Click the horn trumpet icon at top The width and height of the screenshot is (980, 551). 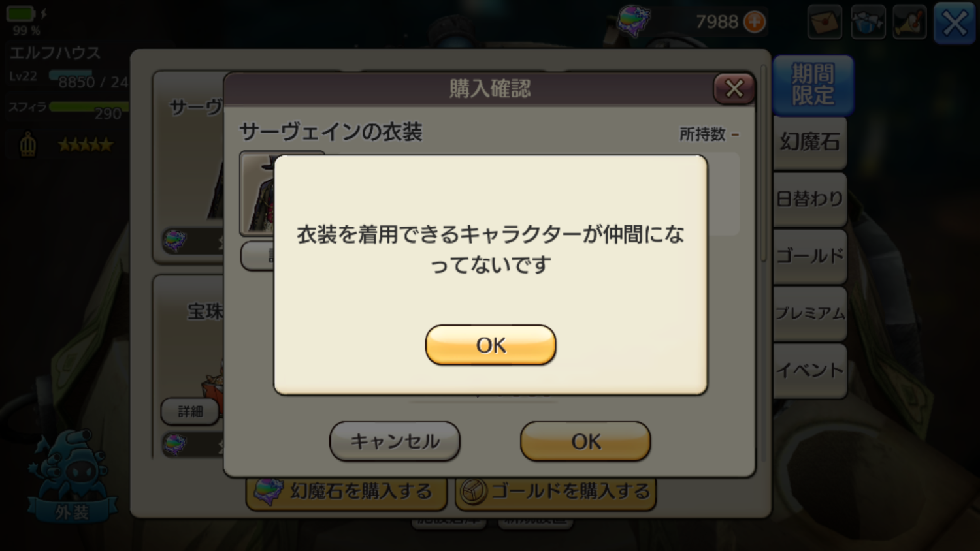click(x=909, y=22)
